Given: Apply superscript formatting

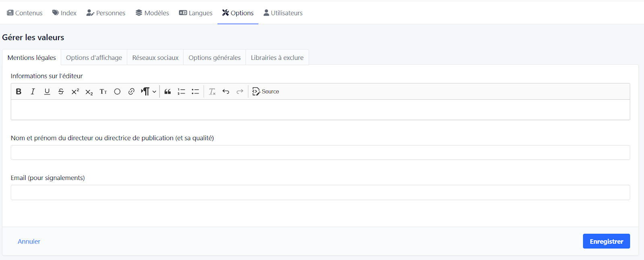Looking at the screenshot, I should click(x=75, y=92).
